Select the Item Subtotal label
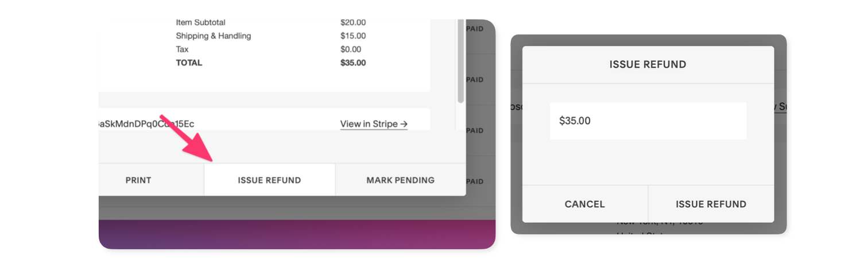 point(200,23)
